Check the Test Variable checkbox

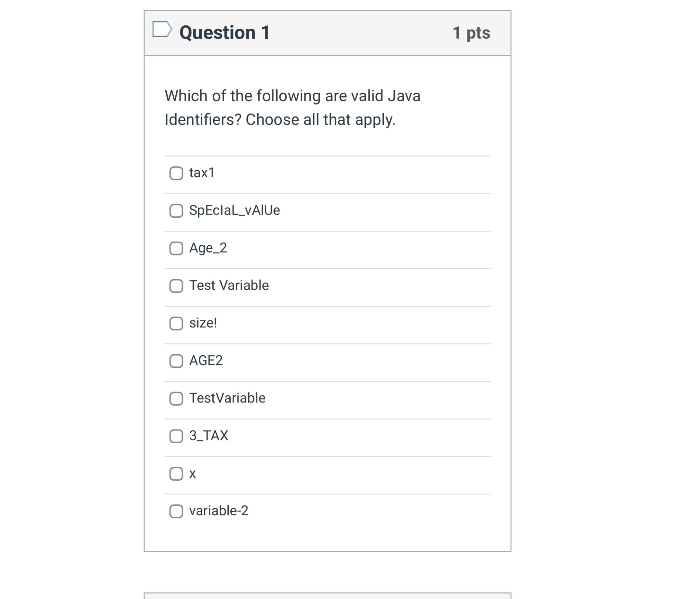point(176,286)
